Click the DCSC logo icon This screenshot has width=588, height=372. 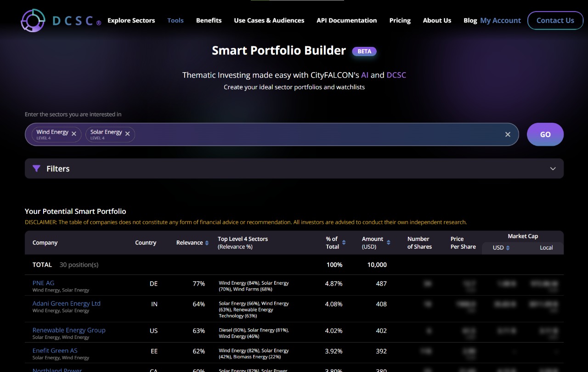pyautogui.click(x=33, y=20)
